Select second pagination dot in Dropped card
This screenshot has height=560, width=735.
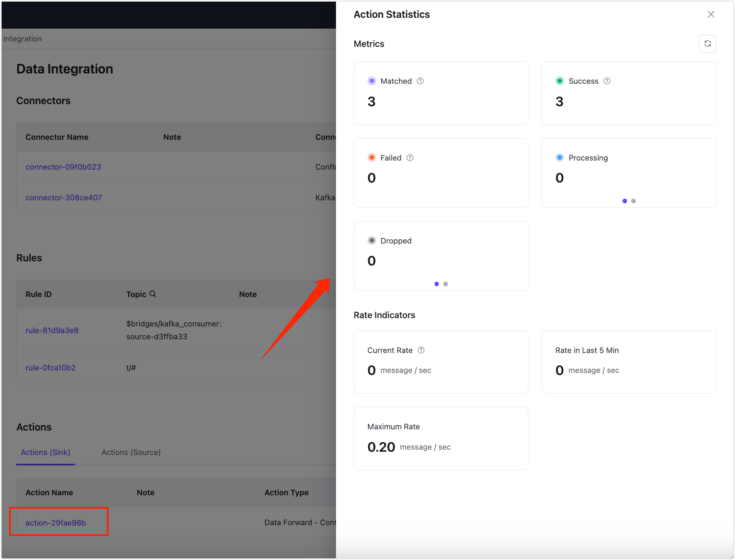(x=445, y=284)
